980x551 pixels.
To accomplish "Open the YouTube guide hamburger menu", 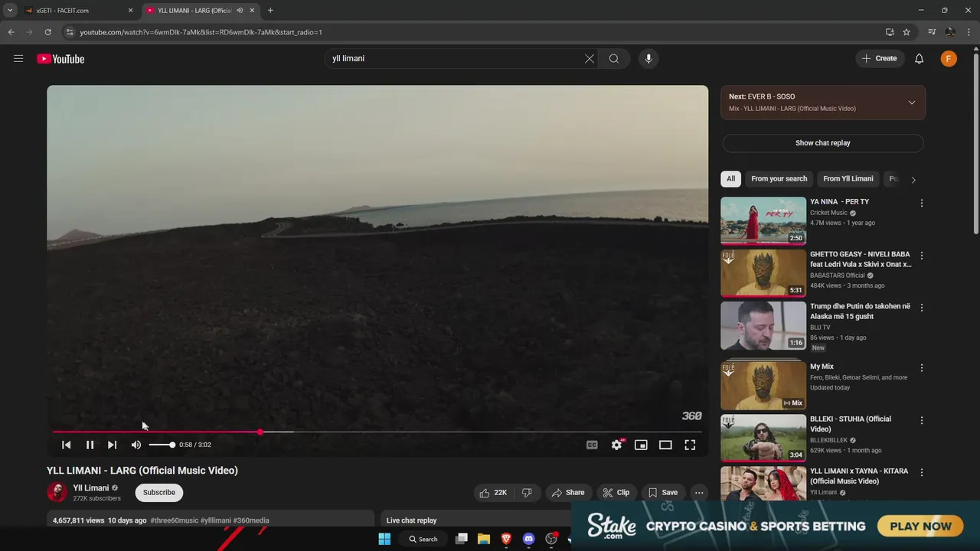I will [18, 59].
